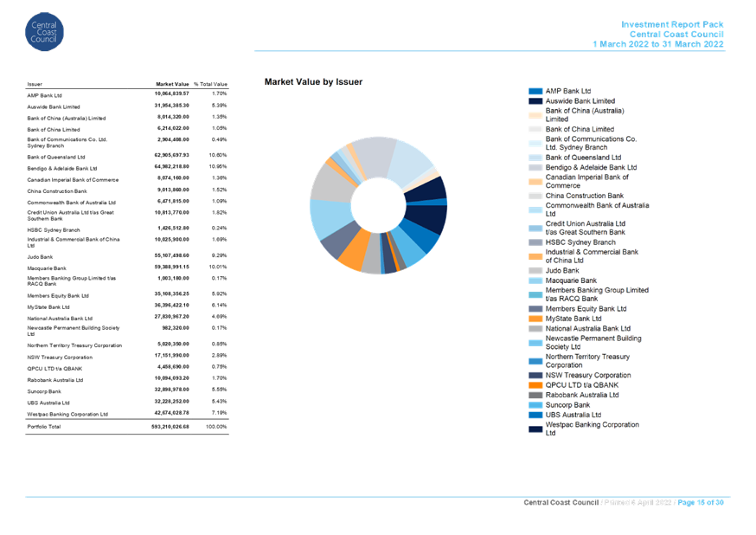Click the Auswide Bank Limited legend swatch
Viewport: 756px width, 535px height.
coord(535,101)
